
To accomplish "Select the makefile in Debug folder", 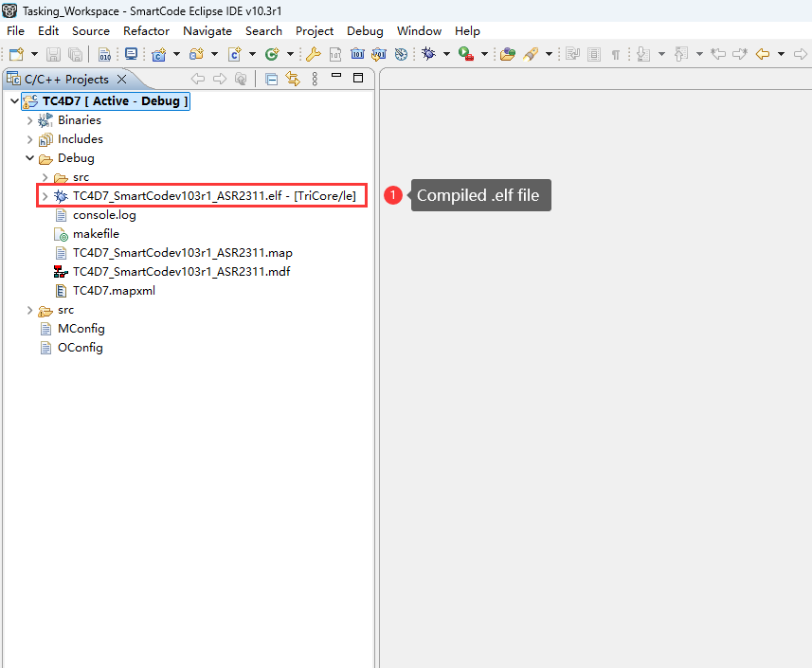I will tap(96, 234).
